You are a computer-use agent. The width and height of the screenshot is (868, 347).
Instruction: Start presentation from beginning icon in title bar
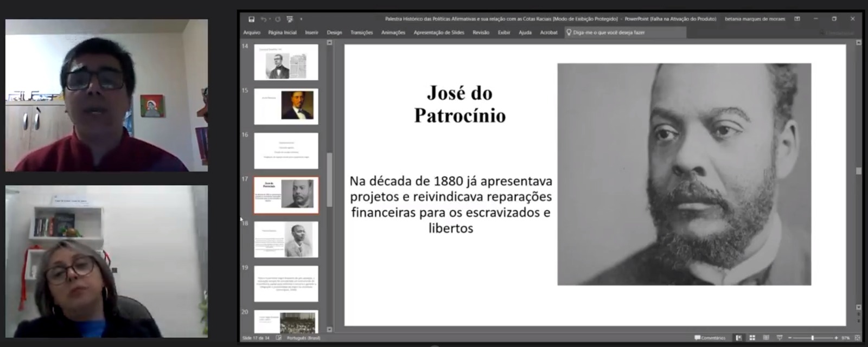(x=290, y=19)
